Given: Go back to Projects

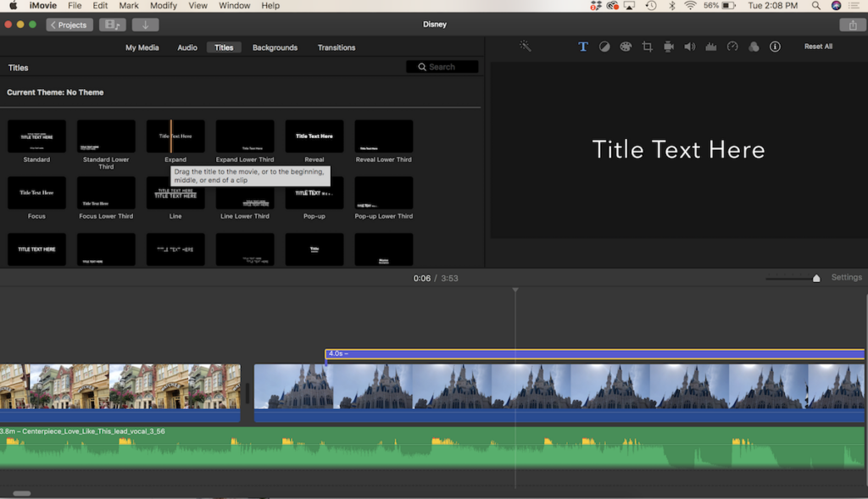Looking at the screenshot, I should [70, 25].
